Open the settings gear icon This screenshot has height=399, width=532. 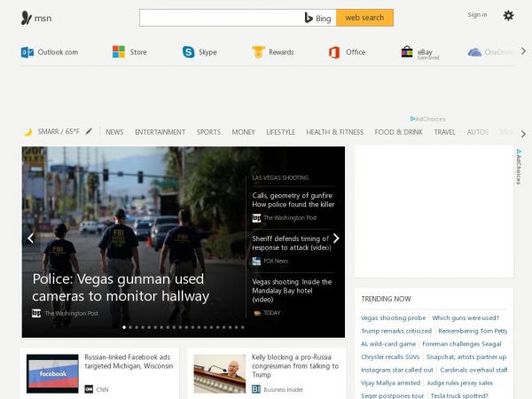[508, 16]
